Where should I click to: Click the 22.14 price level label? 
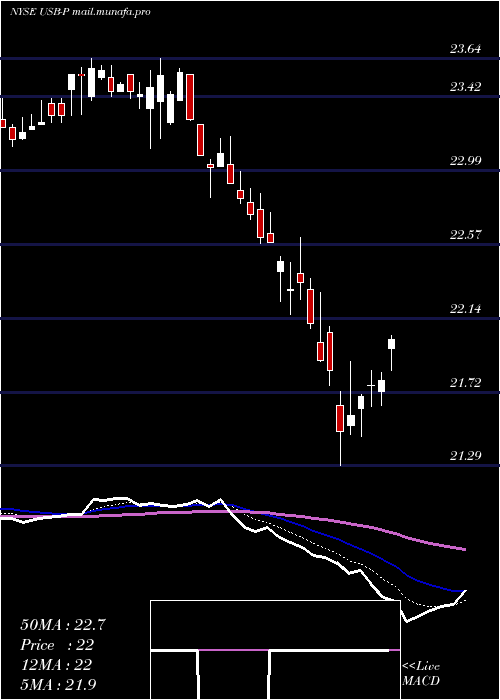tap(466, 308)
